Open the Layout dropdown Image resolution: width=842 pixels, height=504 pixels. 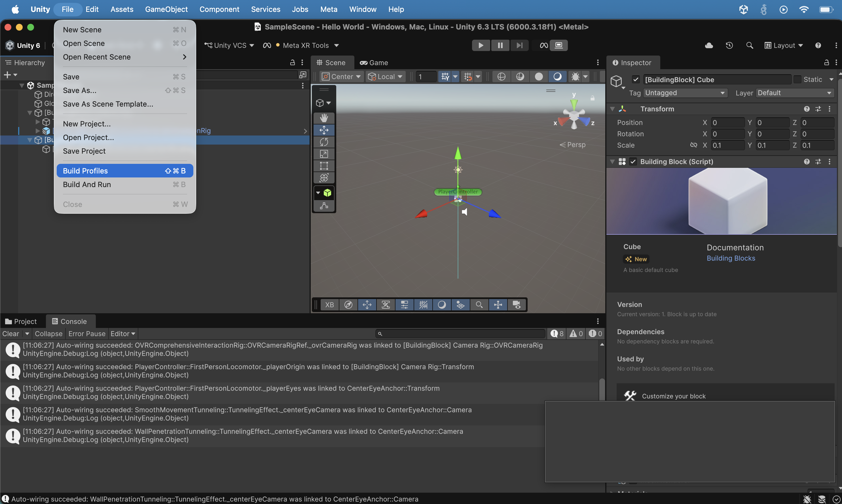click(784, 45)
